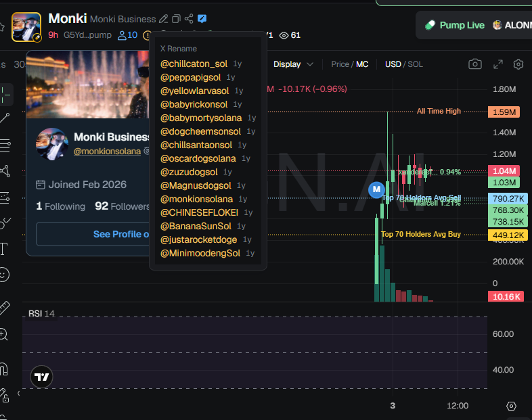The height and width of the screenshot is (420, 532).
Task: Click the @babyrickonsol rename entry
Action: pyautogui.click(x=194, y=104)
